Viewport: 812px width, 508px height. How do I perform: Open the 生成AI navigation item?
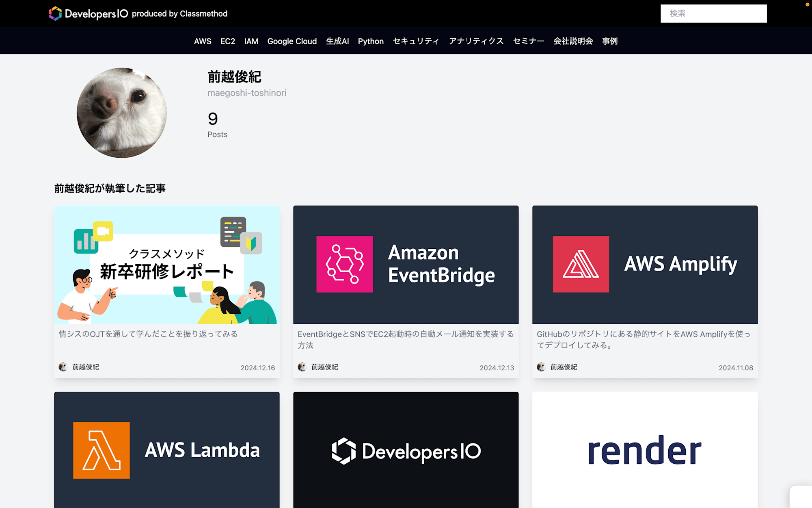tap(337, 41)
